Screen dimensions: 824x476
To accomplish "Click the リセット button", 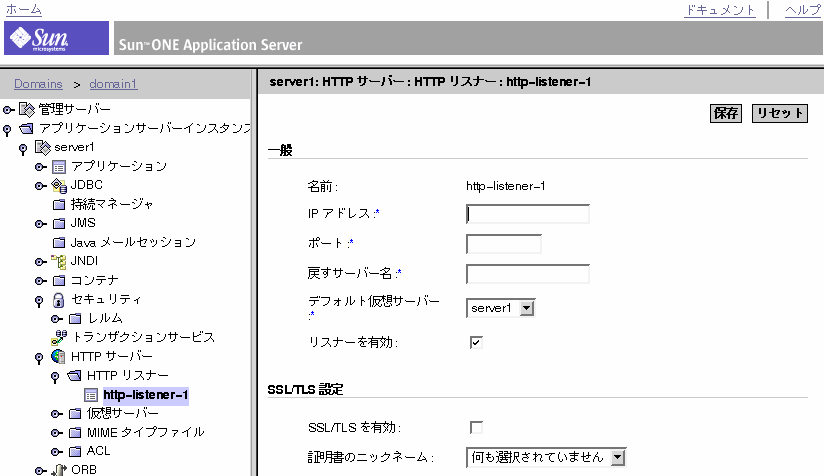I will pos(780,113).
